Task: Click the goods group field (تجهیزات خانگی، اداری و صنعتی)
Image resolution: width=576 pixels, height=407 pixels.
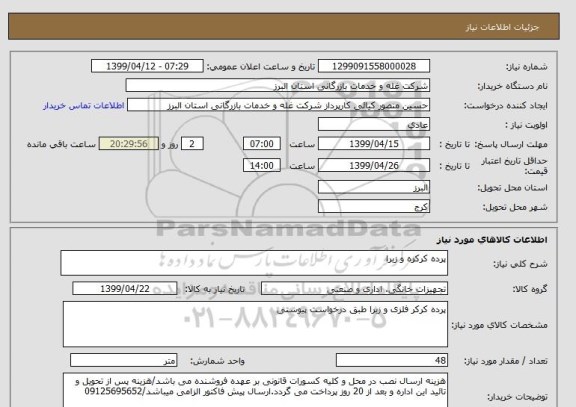Action: pyautogui.click(x=354, y=289)
